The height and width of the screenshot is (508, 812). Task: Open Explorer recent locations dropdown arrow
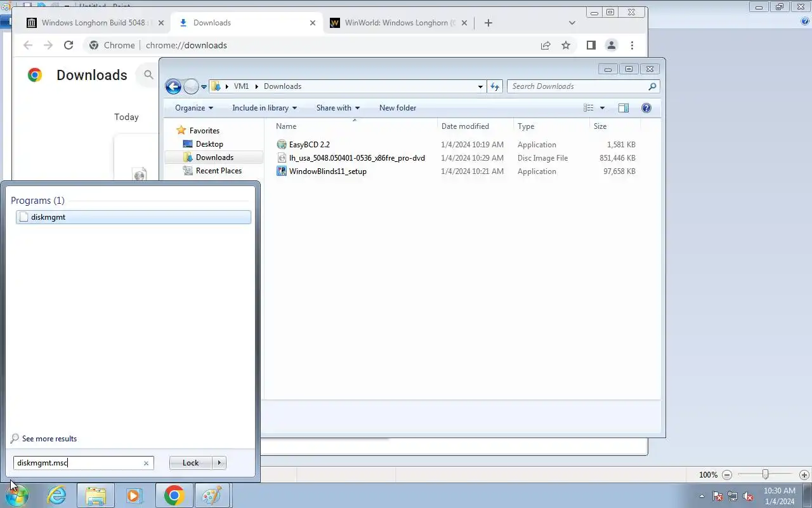204,86
